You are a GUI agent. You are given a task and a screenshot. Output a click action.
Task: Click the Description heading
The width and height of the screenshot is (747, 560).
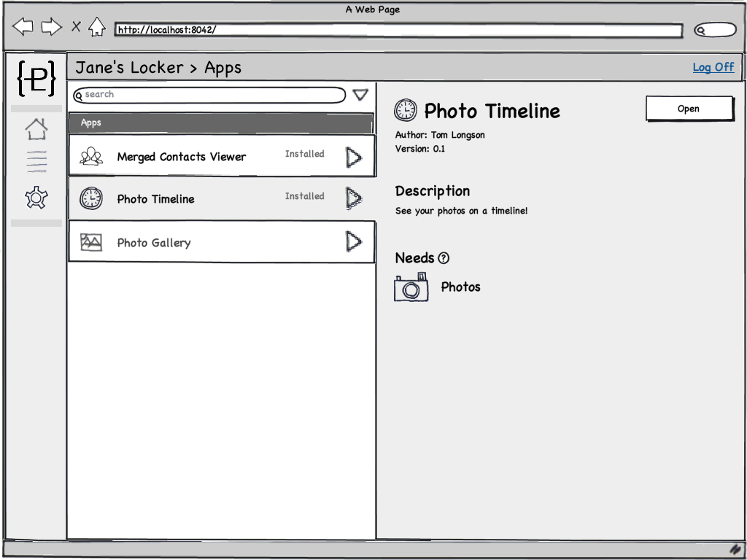click(433, 191)
